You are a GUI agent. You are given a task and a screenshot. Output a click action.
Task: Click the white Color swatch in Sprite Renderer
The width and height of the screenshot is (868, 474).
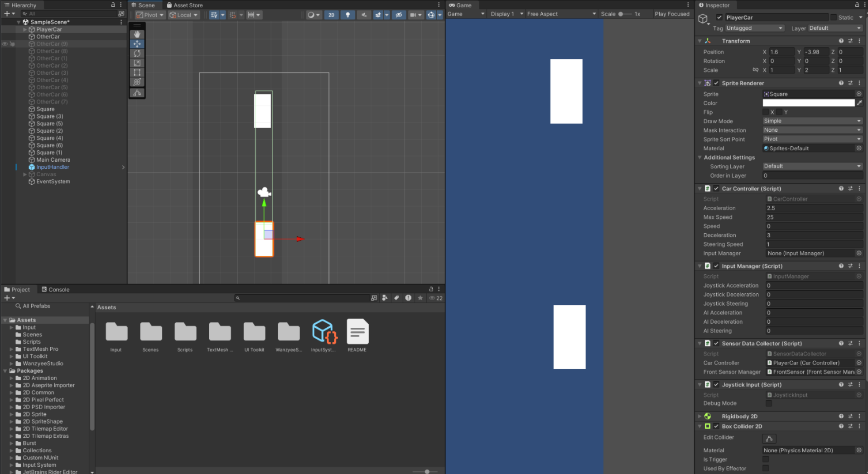tap(808, 103)
